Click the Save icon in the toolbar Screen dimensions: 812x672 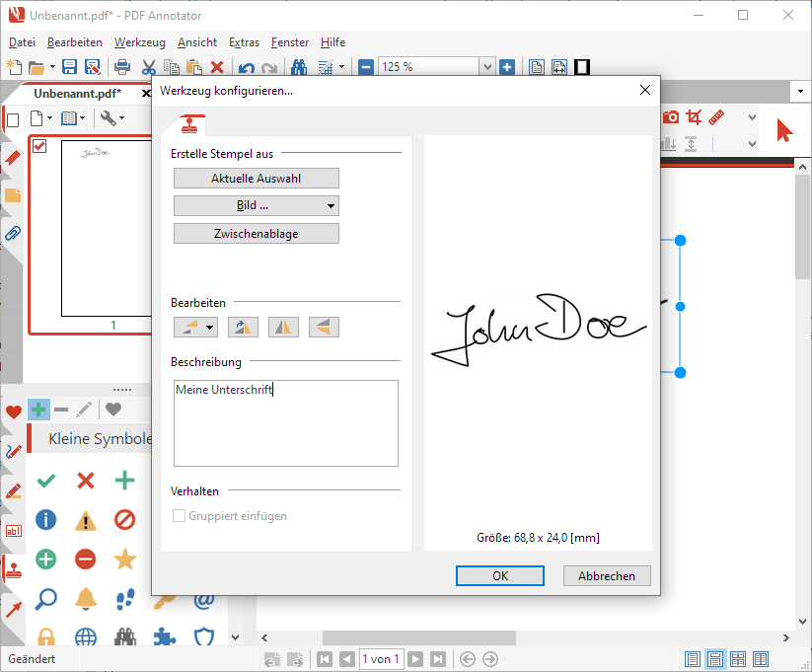(x=69, y=67)
